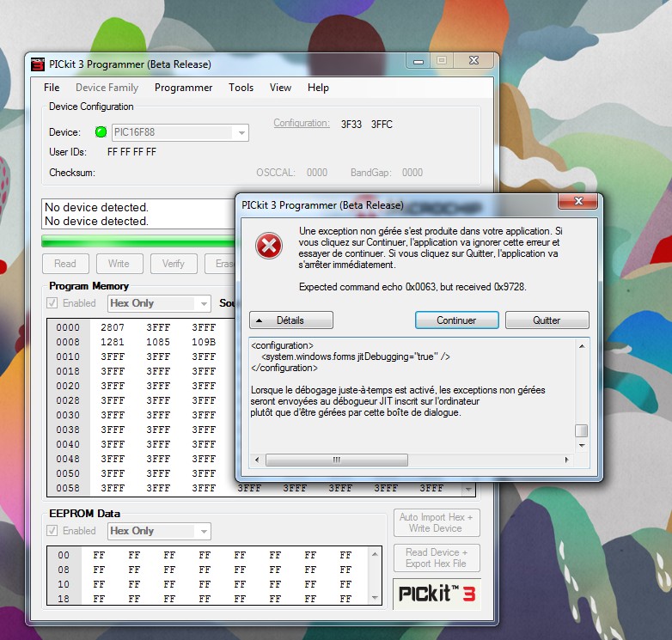Open EEPROM Data Hex Only dropdown
The width and height of the screenshot is (672, 640).
204,532
